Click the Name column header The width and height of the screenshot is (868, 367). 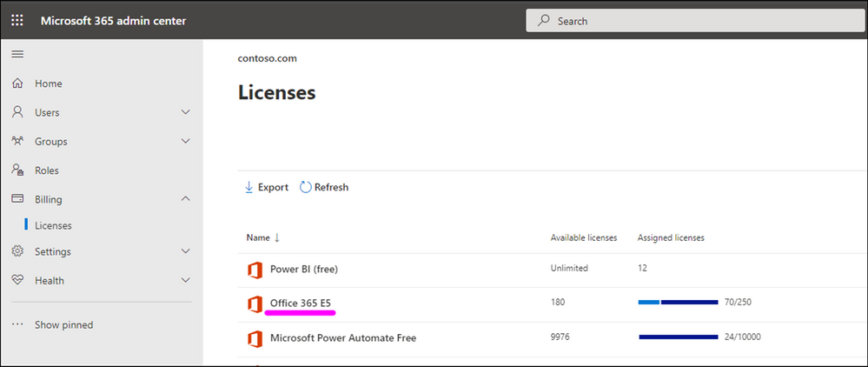(x=258, y=237)
